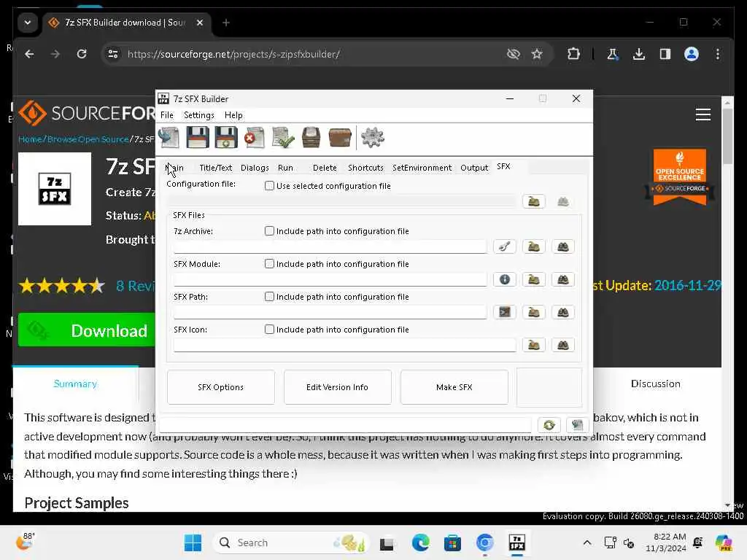The height and width of the screenshot is (560, 747).
Task: Click the document icon beside refresh at bottom
Action: 578,425
